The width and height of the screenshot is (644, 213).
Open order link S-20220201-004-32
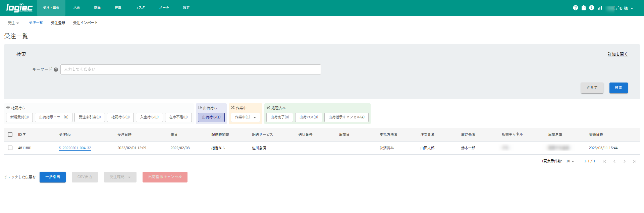75,148
